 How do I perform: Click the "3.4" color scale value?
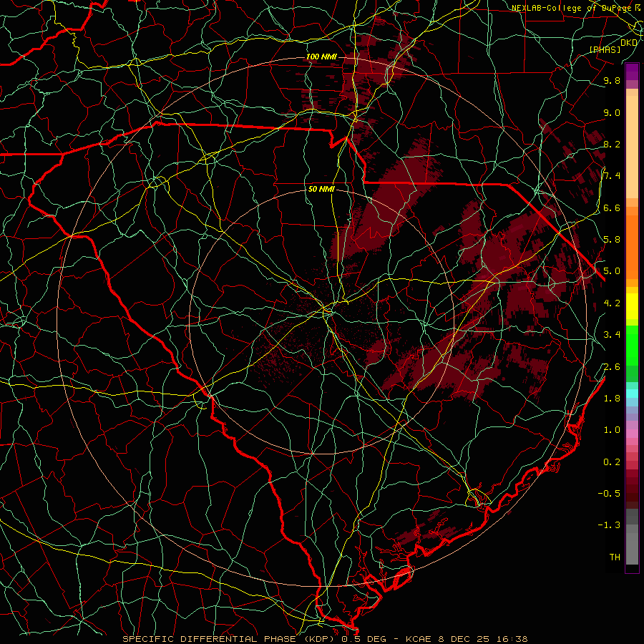(x=612, y=334)
